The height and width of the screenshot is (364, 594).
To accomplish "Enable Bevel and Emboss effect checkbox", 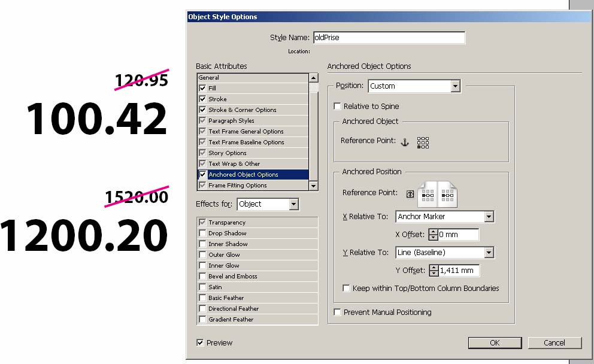I will [x=202, y=276].
